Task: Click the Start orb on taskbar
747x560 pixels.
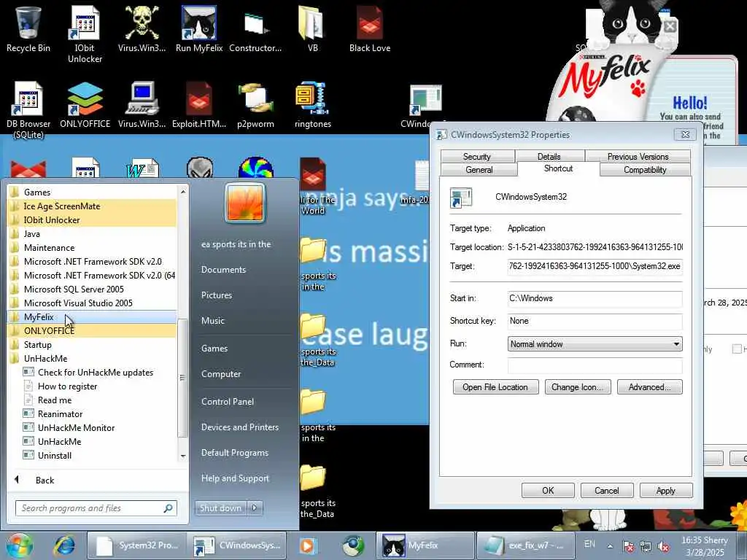Action: click(19, 545)
